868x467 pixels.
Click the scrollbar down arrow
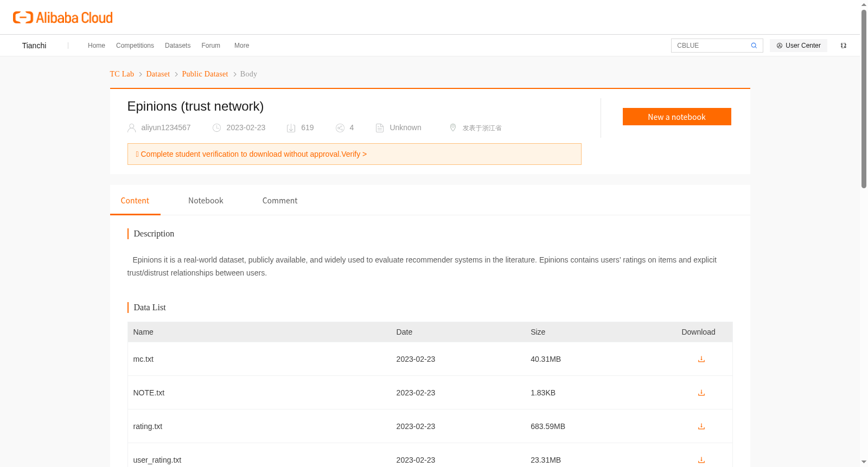[x=864, y=462]
